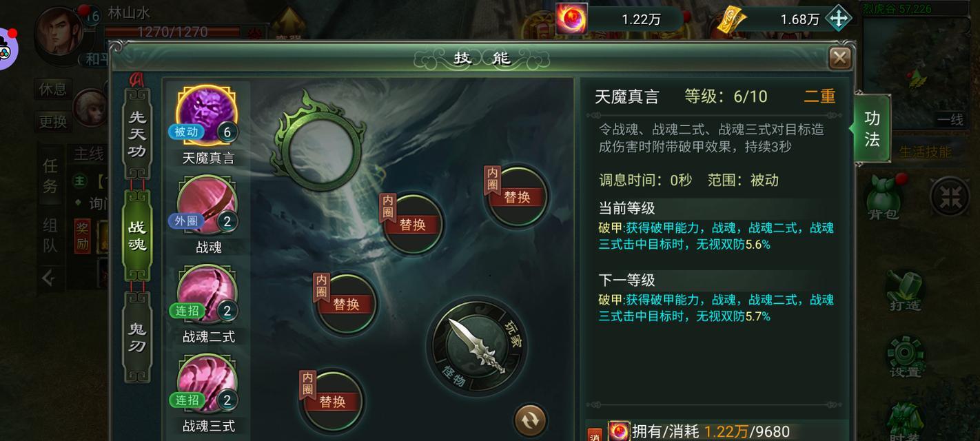Click the 休息 rest button
980x441 pixels.
click(52, 88)
